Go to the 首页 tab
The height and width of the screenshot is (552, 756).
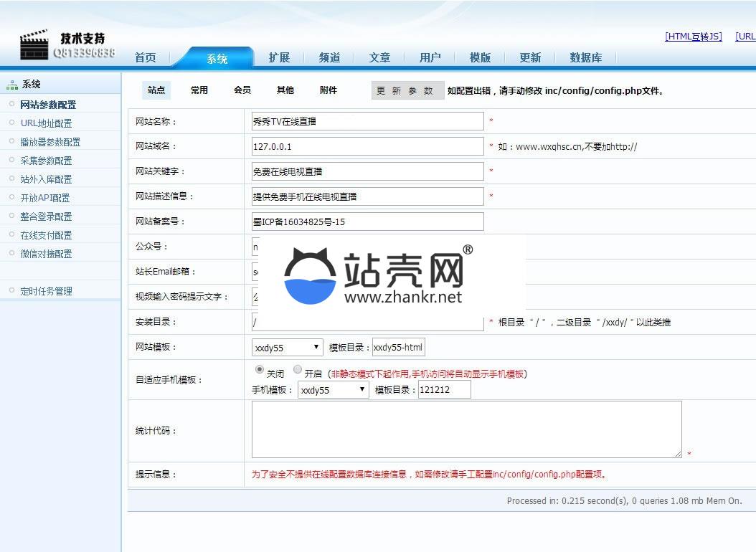click(146, 58)
